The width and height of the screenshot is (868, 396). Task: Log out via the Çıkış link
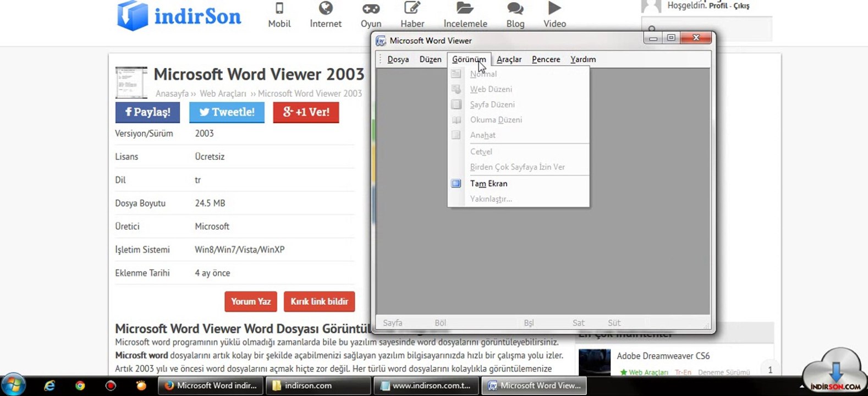741,5
